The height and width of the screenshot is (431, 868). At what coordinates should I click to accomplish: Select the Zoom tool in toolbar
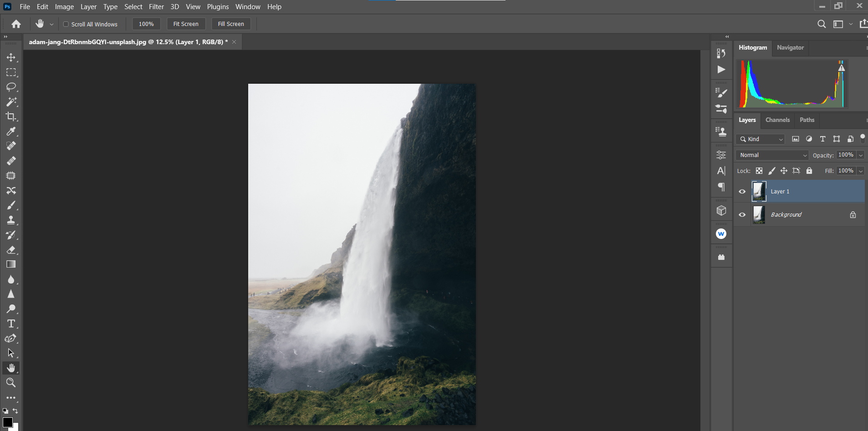click(11, 383)
